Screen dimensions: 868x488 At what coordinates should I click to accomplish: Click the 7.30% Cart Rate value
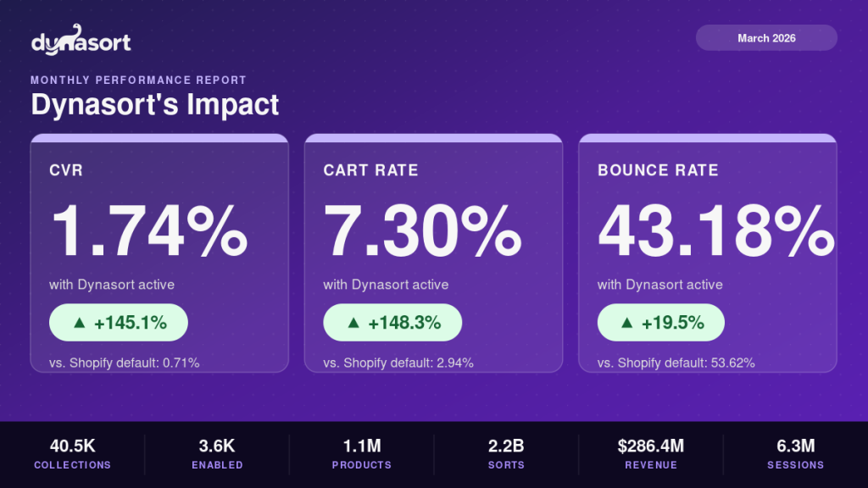(422, 231)
